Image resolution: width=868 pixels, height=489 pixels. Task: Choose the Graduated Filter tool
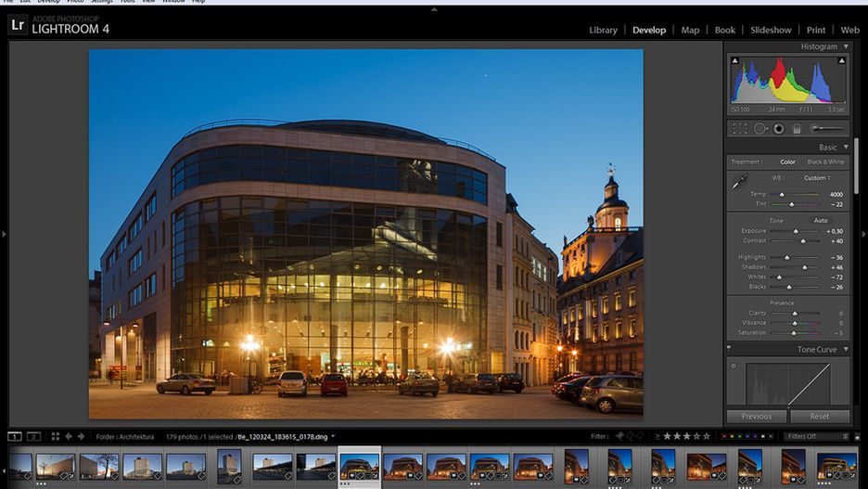pyautogui.click(x=796, y=129)
